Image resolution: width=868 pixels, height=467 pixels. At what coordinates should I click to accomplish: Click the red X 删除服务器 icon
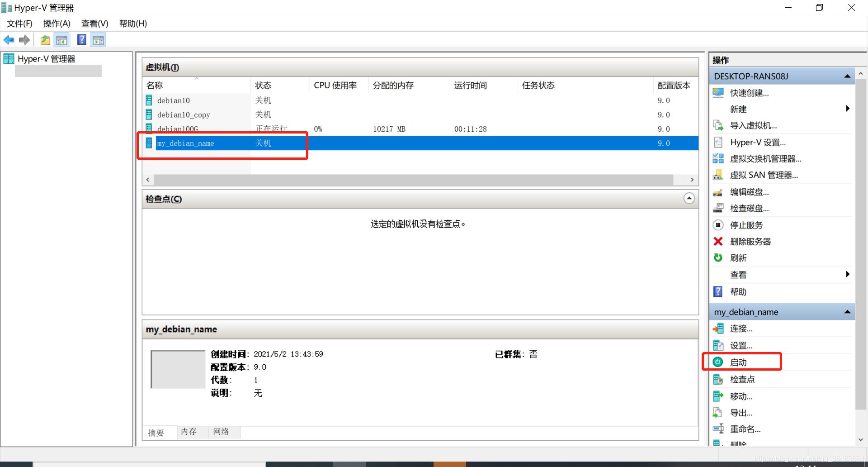click(718, 241)
